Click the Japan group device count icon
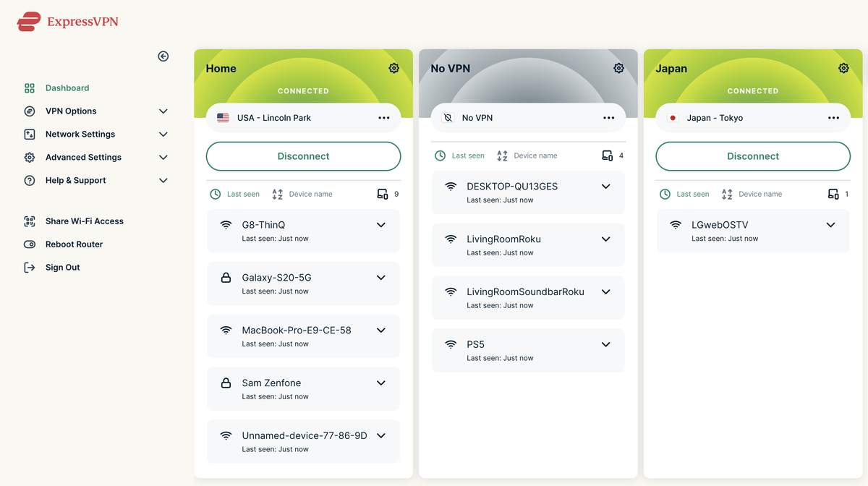Viewport: 868px width, 486px height. [833, 195]
